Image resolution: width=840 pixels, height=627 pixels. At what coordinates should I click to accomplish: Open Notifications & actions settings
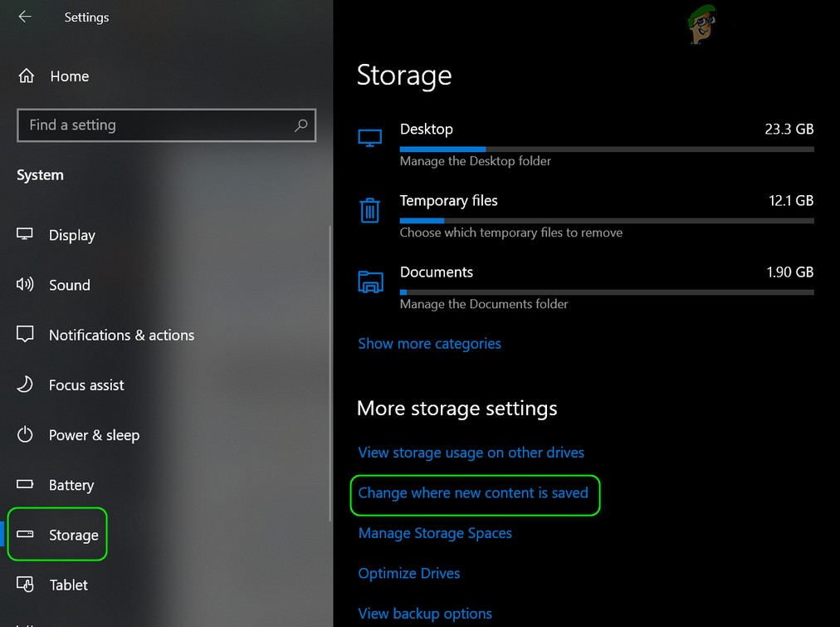[121, 336]
